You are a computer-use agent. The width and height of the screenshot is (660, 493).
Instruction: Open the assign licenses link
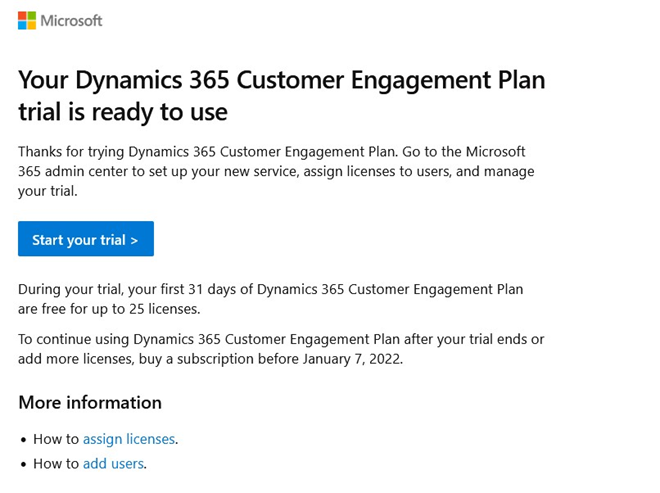click(x=129, y=439)
